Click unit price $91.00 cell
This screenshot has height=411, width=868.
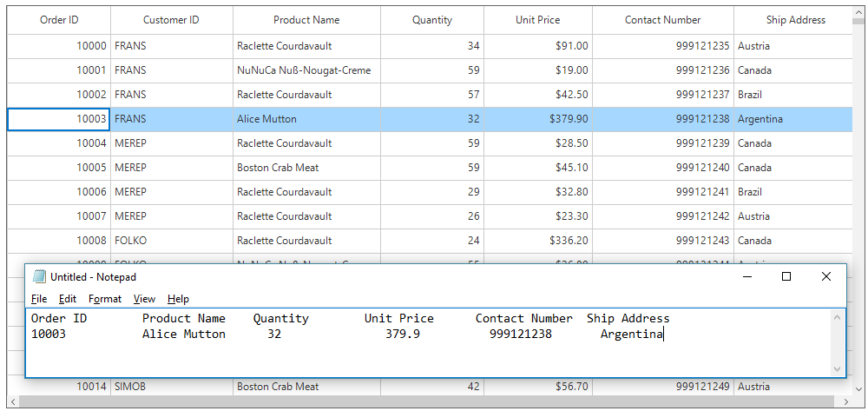pyautogui.click(x=538, y=46)
